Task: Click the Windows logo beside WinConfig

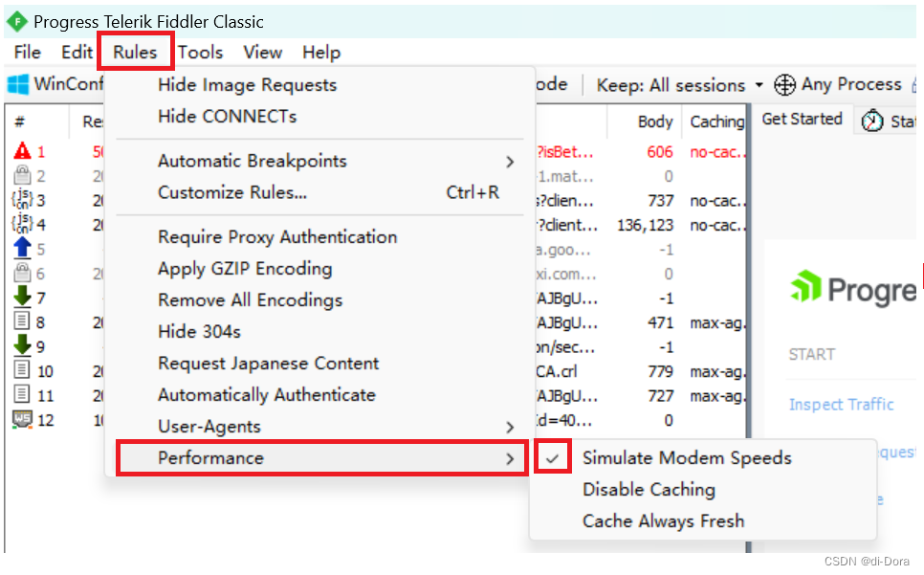Action: click(x=17, y=84)
